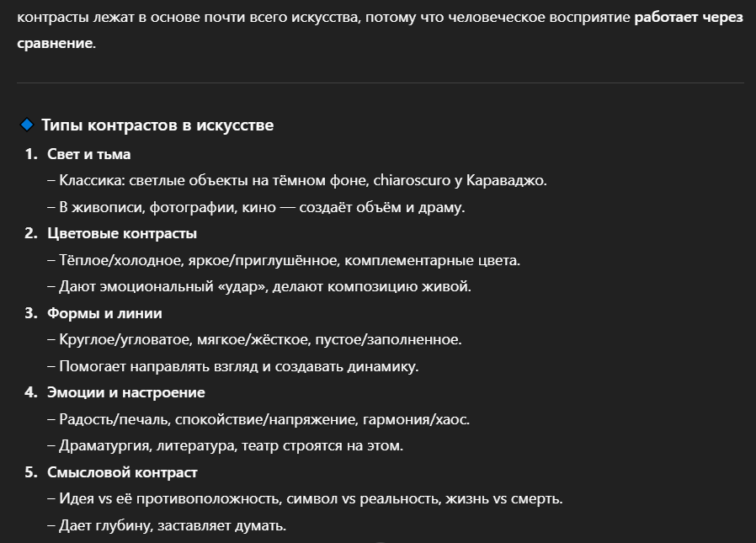The image size is (756, 543).
Task: Click the horizontal divider line
Action: coord(381,83)
